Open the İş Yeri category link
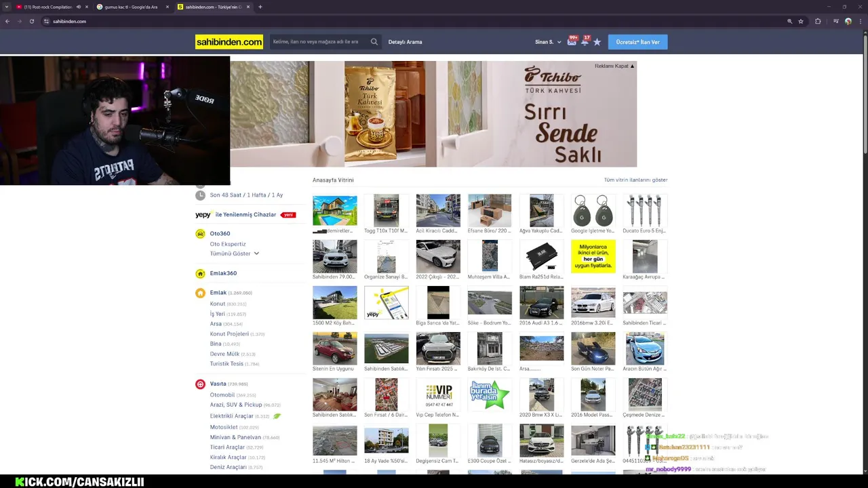 pos(217,314)
